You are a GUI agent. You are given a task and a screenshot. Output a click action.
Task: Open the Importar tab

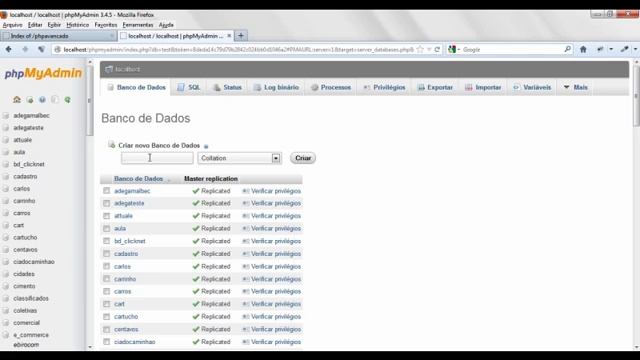pyautogui.click(x=483, y=87)
